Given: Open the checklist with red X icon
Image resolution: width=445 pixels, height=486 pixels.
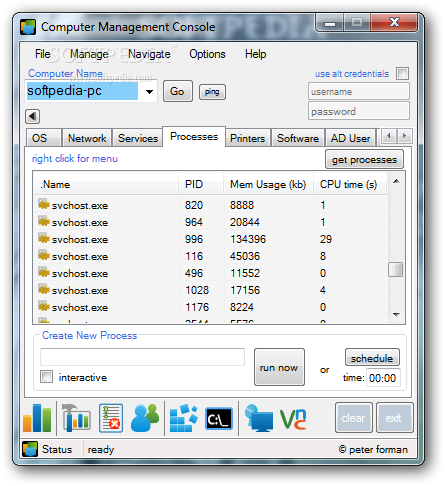Looking at the screenshot, I should click(x=111, y=418).
